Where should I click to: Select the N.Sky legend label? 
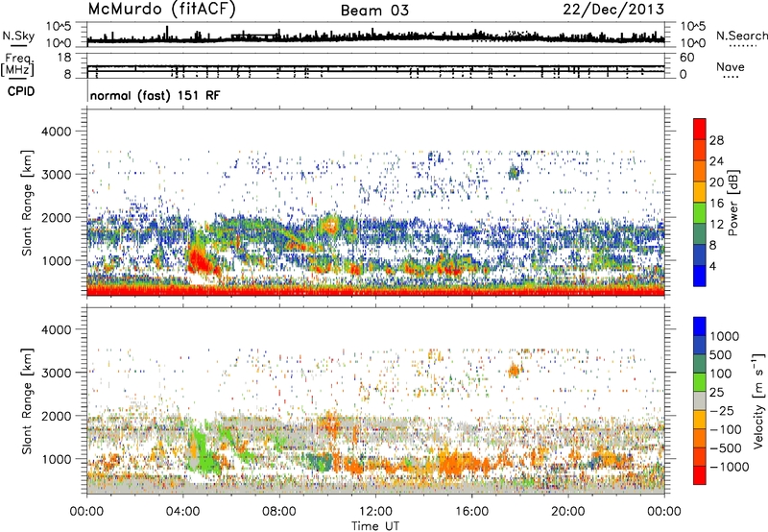18,36
